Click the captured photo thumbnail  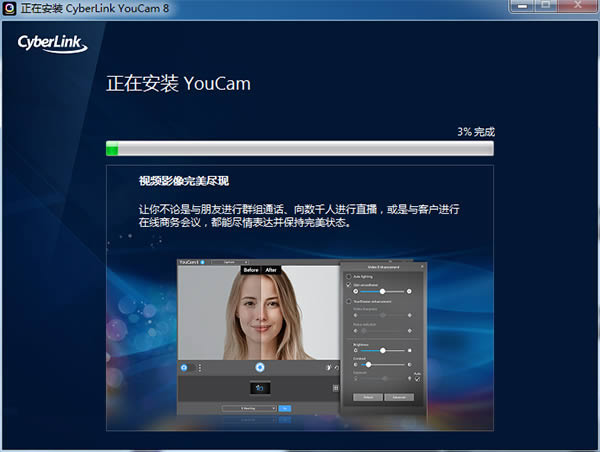pyautogui.click(x=260, y=388)
